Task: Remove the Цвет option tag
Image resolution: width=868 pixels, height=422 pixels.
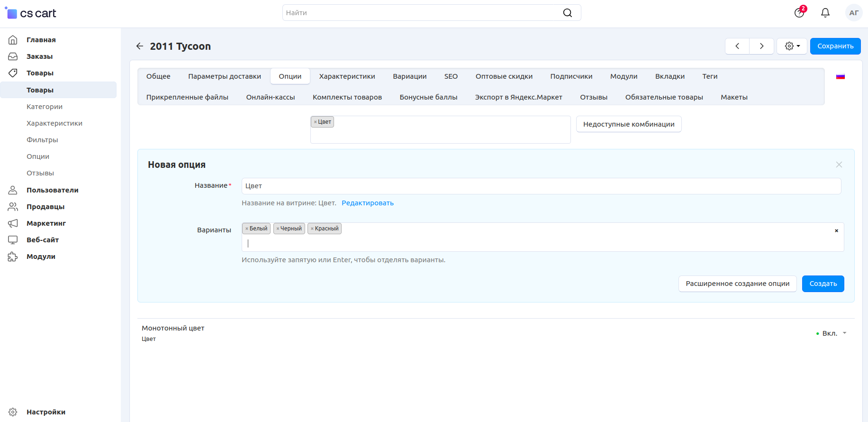Action: pyautogui.click(x=315, y=122)
